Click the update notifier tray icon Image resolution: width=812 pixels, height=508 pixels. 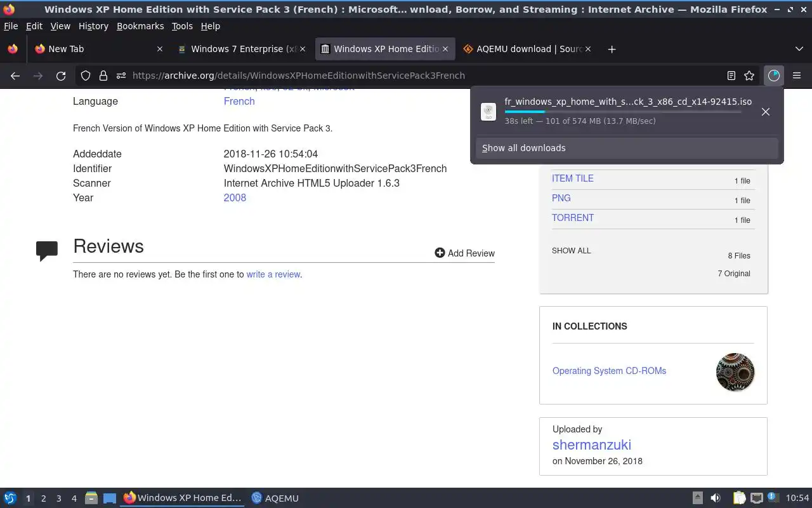(x=773, y=498)
